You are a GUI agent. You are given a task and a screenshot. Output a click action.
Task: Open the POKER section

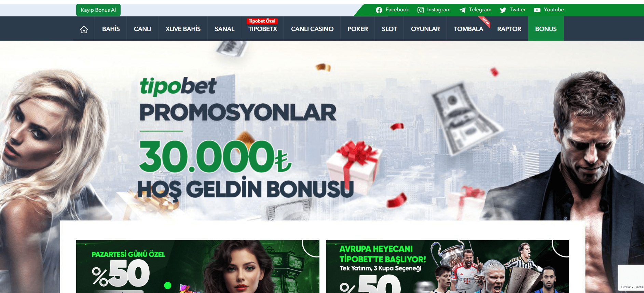[x=357, y=29]
